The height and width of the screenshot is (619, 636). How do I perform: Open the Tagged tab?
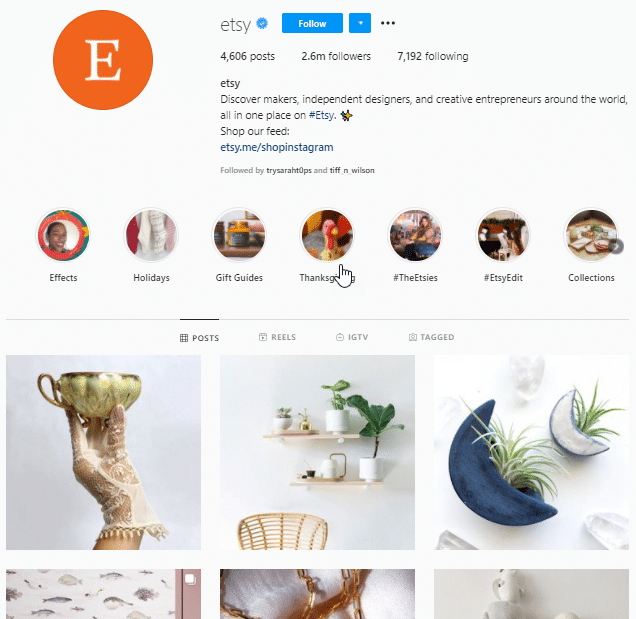[x=432, y=337]
